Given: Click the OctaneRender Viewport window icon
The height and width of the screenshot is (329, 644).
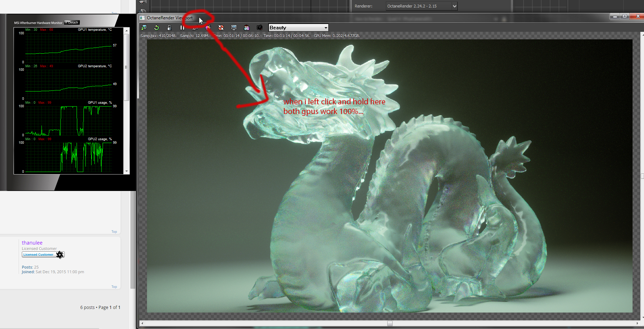Looking at the screenshot, I should (x=142, y=18).
